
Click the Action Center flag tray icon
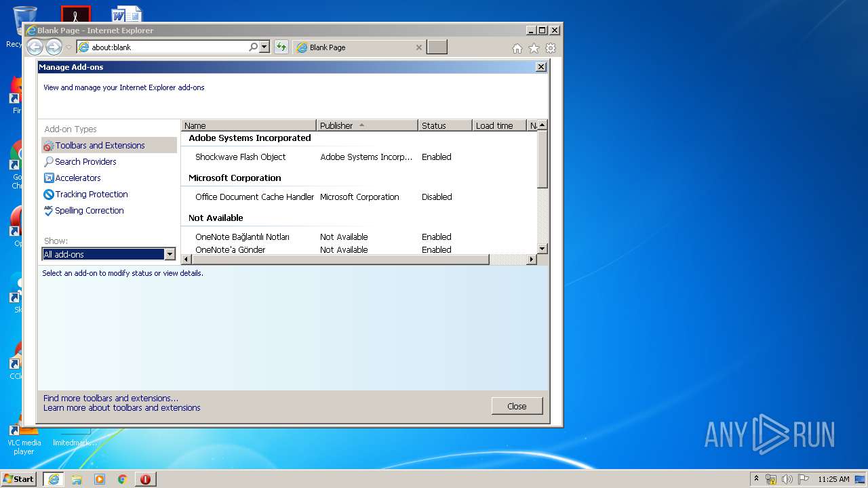[x=804, y=479]
